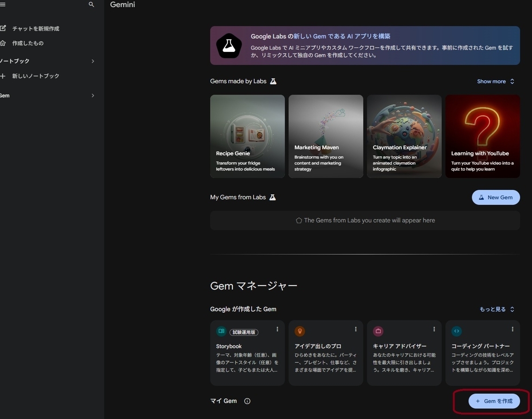The width and height of the screenshot is (532, 419).
Task: Click the new chat pencil icon
Action: (x=3, y=28)
